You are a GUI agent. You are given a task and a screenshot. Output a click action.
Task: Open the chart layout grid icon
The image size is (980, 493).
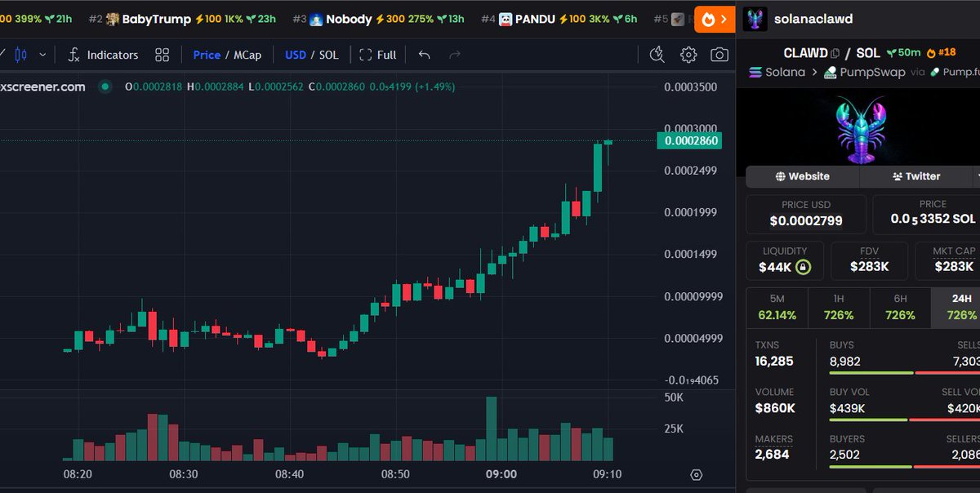[161, 55]
